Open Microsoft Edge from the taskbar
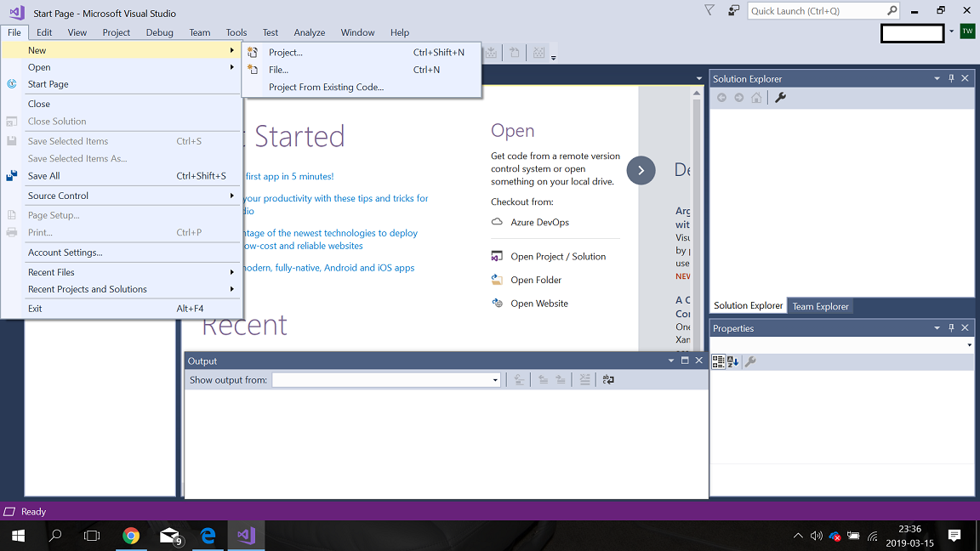 click(x=208, y=536)
